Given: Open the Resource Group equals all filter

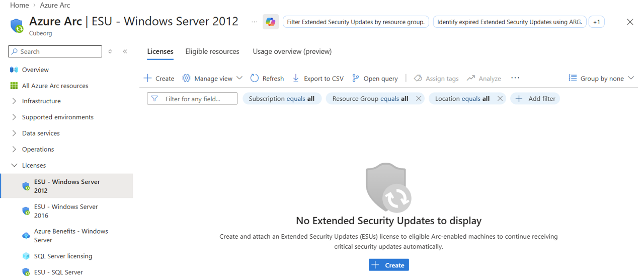Looking at the screenshot, I should (370, 99).
